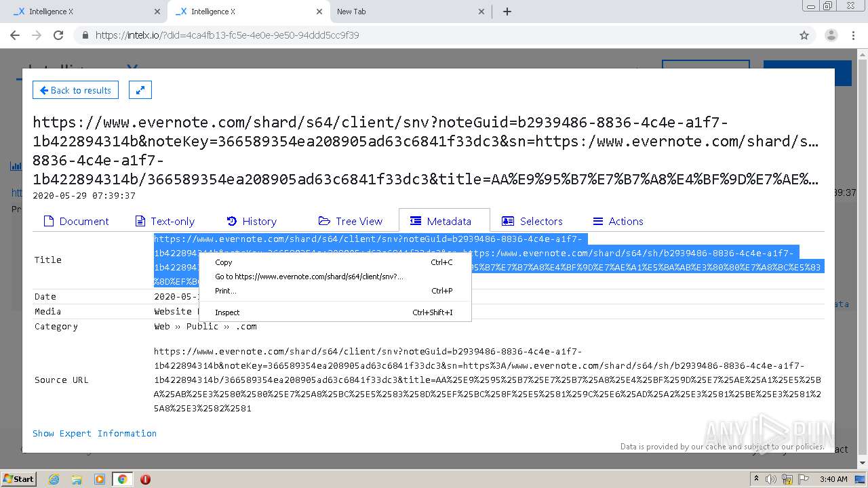Open the Chrome profile avatar
Image resolution: width=868 pixels, height=488 pixels.
[831, 35]
